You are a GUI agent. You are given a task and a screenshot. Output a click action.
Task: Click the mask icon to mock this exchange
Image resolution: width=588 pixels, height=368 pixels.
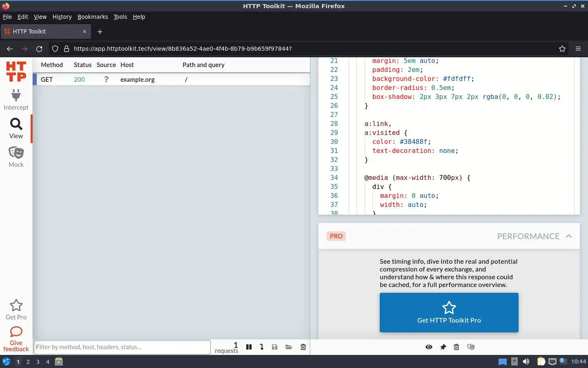tap(471, 347)
